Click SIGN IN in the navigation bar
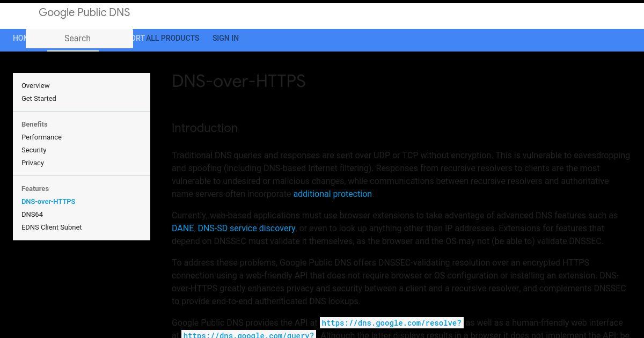The width and height of the screenshot is (644, 338). point(225,38)
